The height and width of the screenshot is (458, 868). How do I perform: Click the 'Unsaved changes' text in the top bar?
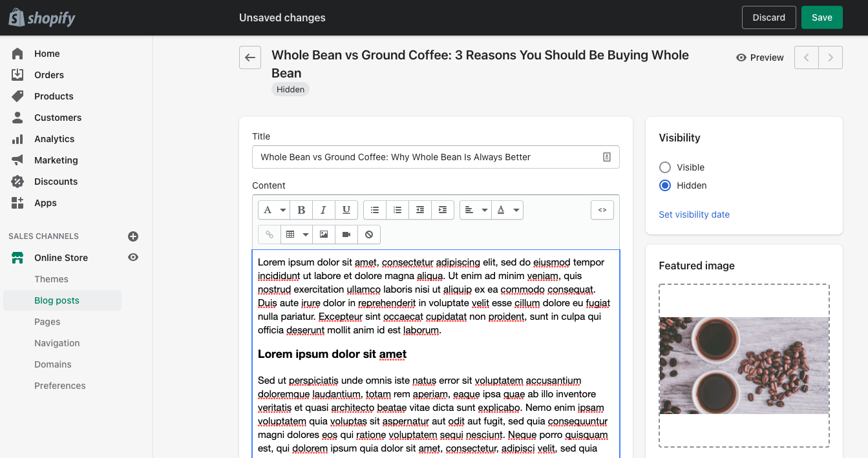pos(282,18)
